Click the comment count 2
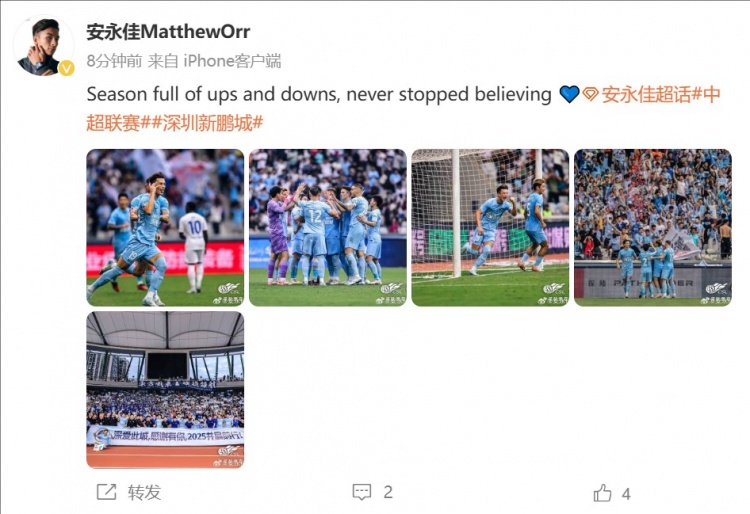 388,492
